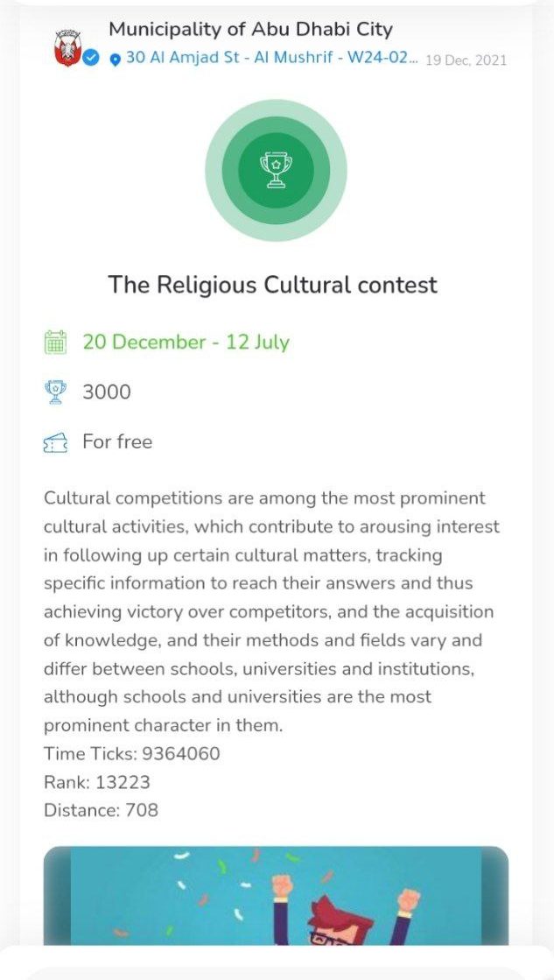Click the green calendar icon
554x980 pixels.
[x=55, y=342]
